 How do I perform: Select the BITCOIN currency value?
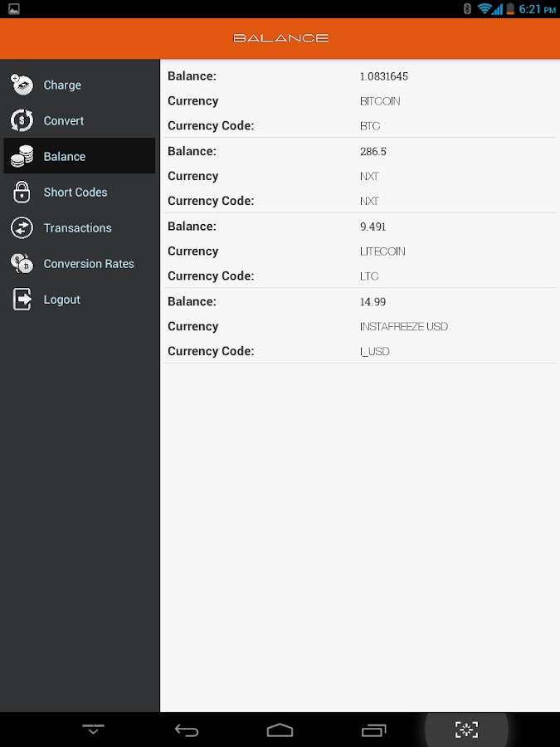point(380,101)
